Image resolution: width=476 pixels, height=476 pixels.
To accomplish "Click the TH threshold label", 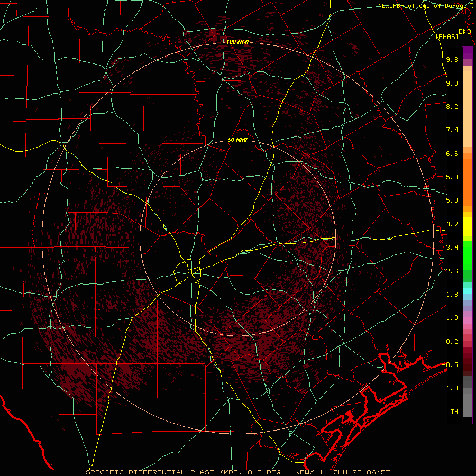I will [454, 412].
